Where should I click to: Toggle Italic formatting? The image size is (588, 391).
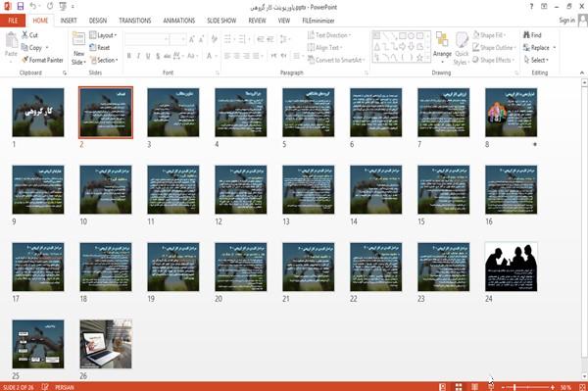(138, 56)
